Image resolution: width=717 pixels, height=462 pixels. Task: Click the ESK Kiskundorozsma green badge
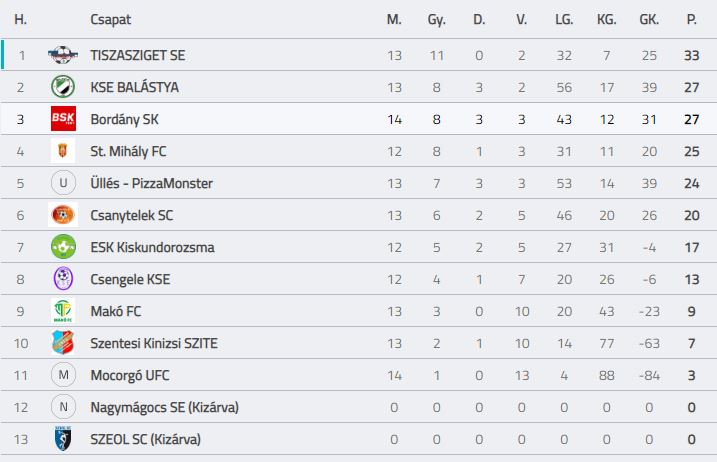(63, 247)
